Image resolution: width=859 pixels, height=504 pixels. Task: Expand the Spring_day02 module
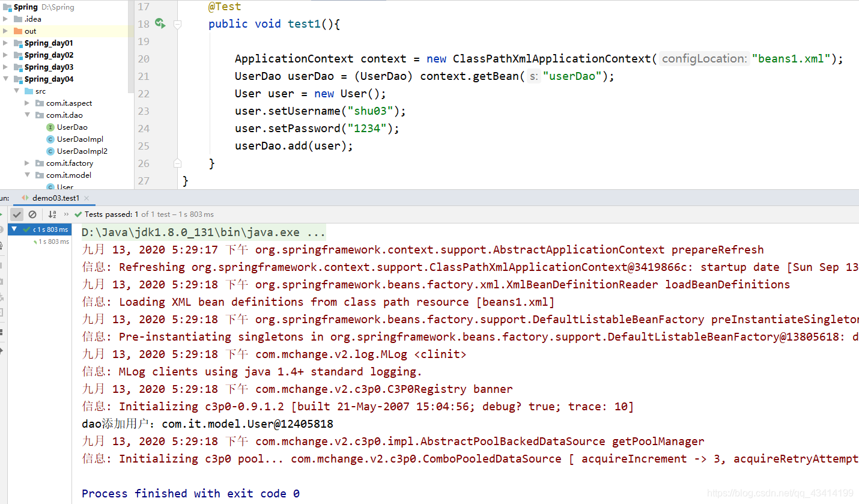[x=5, y=55]
